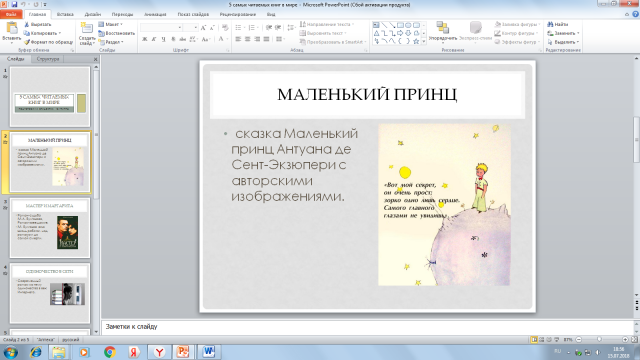
Task: Click the Restore (Восстановить) slide button
Action: tap(117, 33)
